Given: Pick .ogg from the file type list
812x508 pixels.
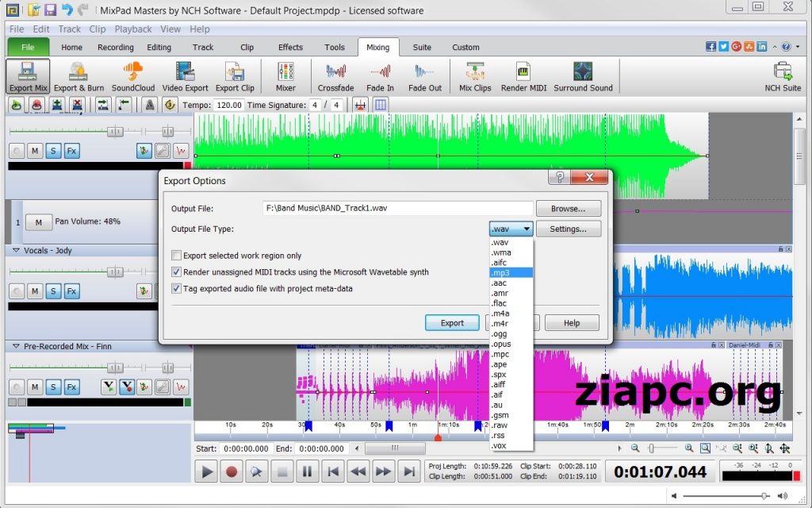Looking at the screenshot, I should pos(511,334).
